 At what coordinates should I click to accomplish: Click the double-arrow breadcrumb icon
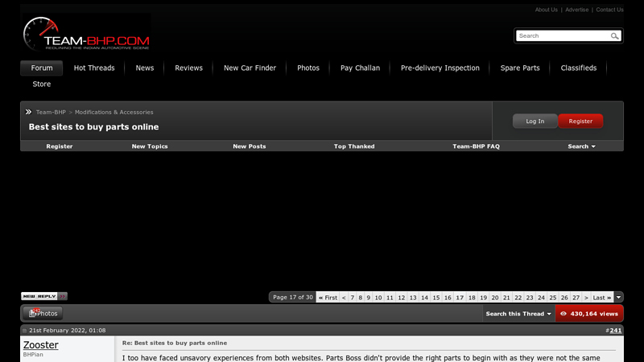click(x=28, y=112)
